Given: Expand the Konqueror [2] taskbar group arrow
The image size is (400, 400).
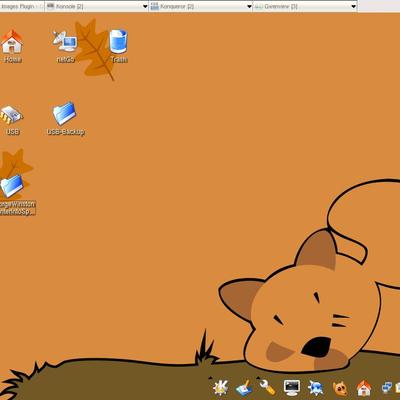Looking at the screenshot, I should (249, 6).
